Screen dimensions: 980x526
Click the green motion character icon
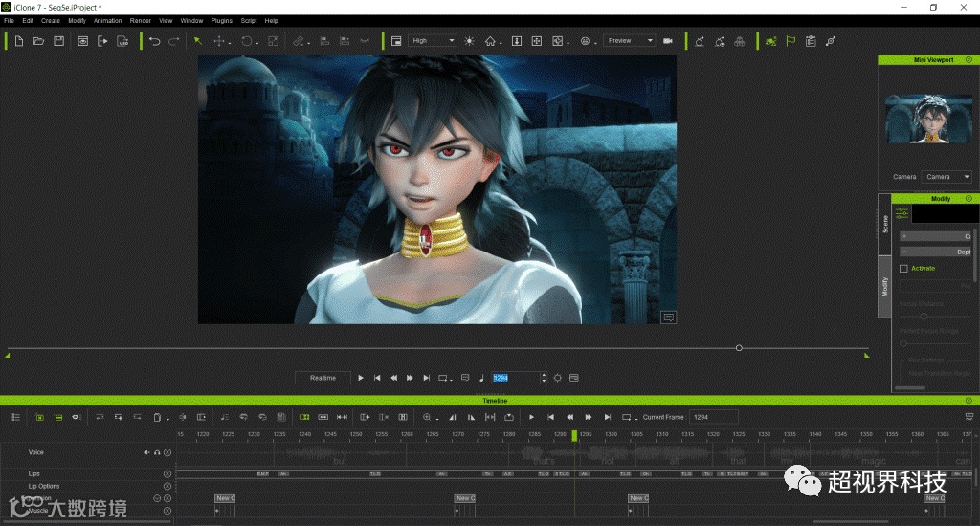[x=770, y=41]
